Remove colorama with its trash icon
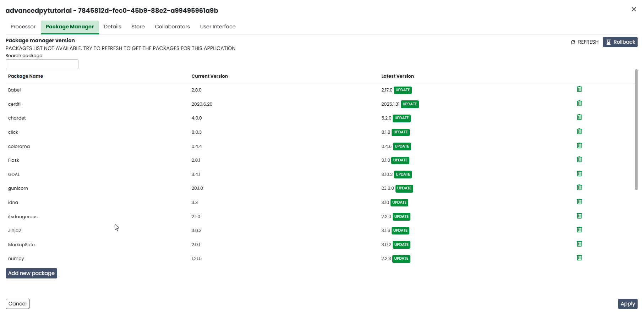This screenshot has height=315, width=644. tap(579, 145)
